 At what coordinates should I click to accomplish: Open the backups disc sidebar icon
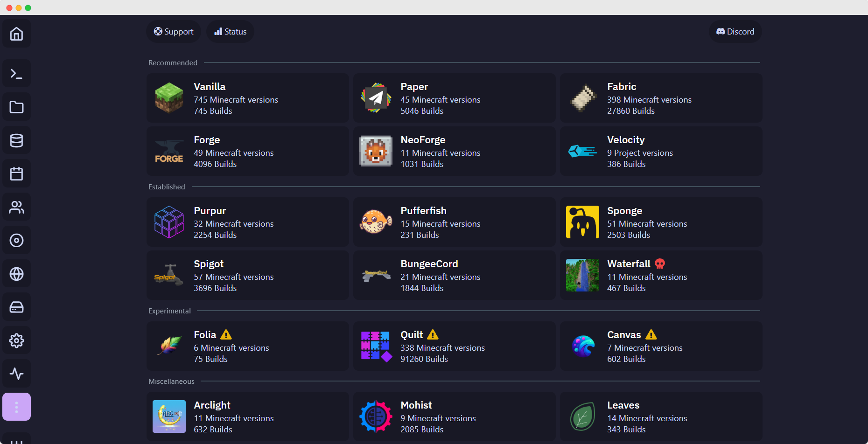(x=17, y=241)
